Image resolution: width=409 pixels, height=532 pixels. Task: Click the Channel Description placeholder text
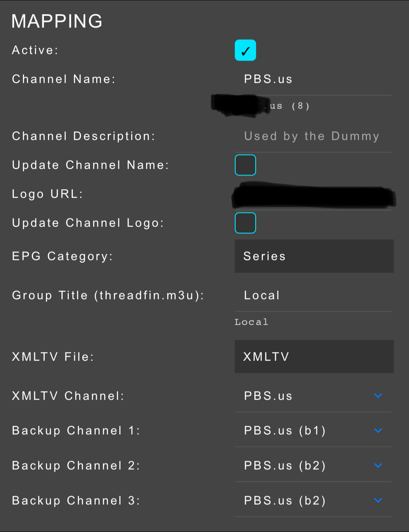(x=311, y=136)
